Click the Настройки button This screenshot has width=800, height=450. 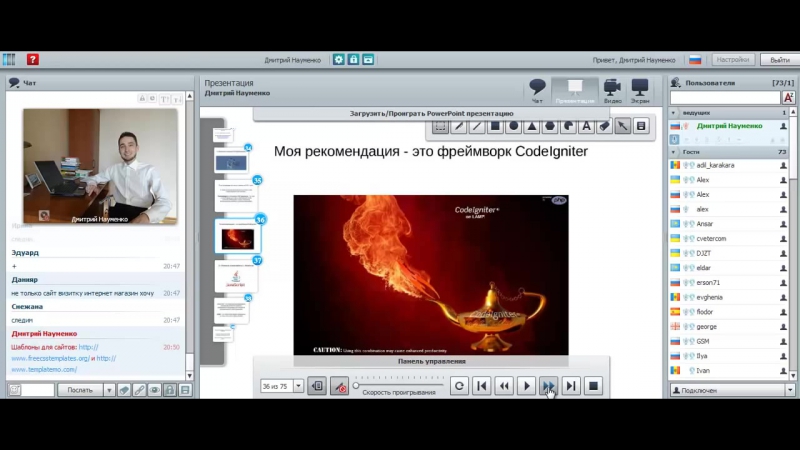[x=733, y=60]
